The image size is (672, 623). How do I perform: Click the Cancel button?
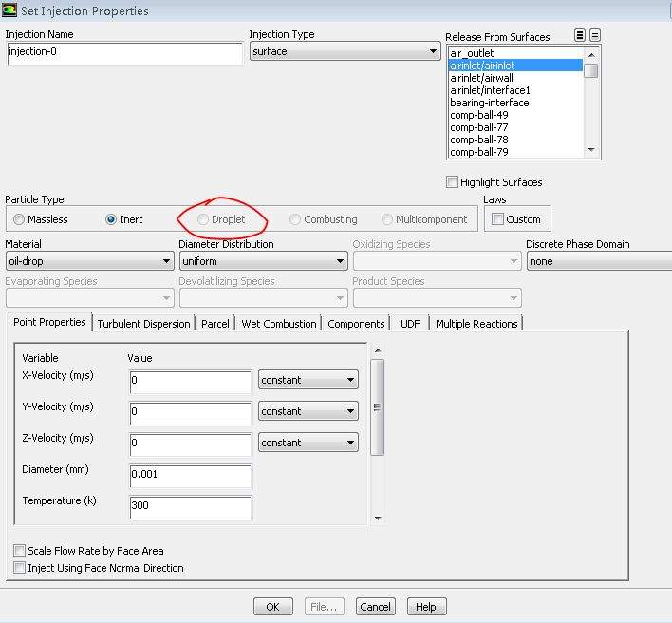376,607
